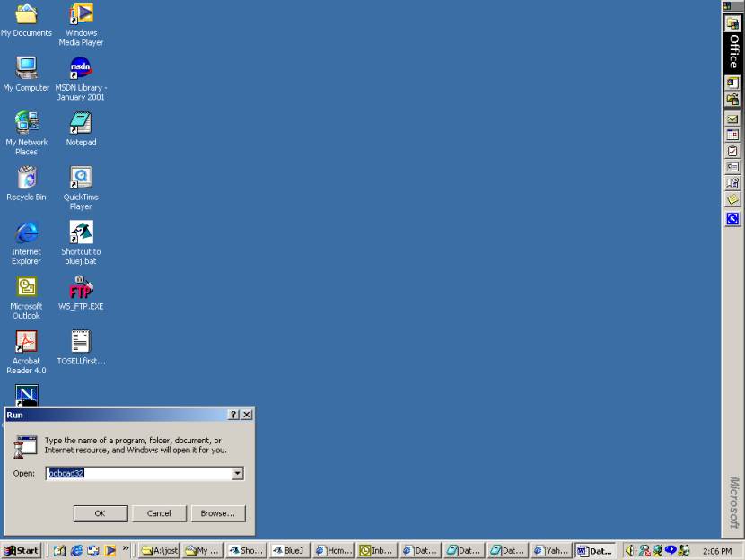Click New Office Document on Office bar

click(x=732, y=83)
